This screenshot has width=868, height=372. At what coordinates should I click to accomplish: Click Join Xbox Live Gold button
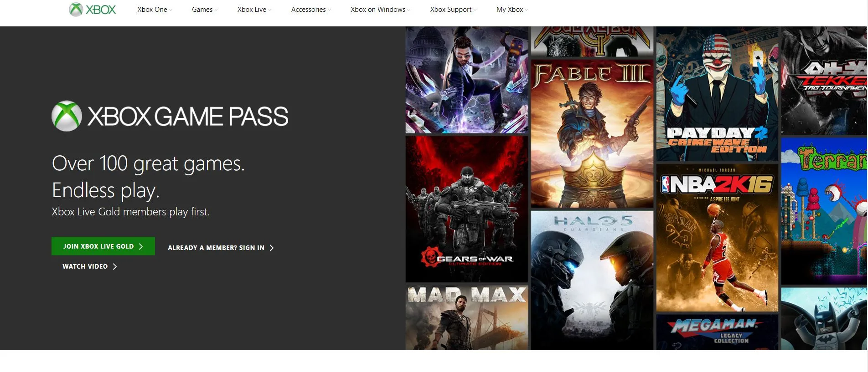[103, 246]
